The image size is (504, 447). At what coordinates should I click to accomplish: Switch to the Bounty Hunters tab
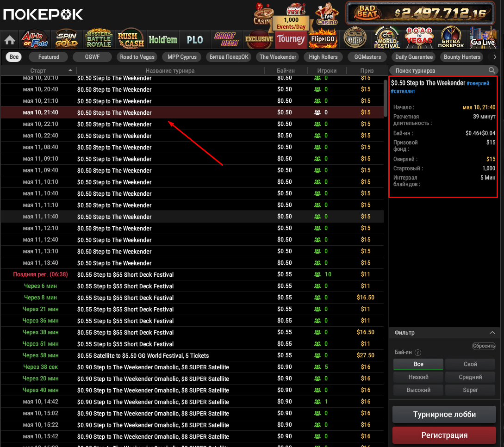(462, 57)
